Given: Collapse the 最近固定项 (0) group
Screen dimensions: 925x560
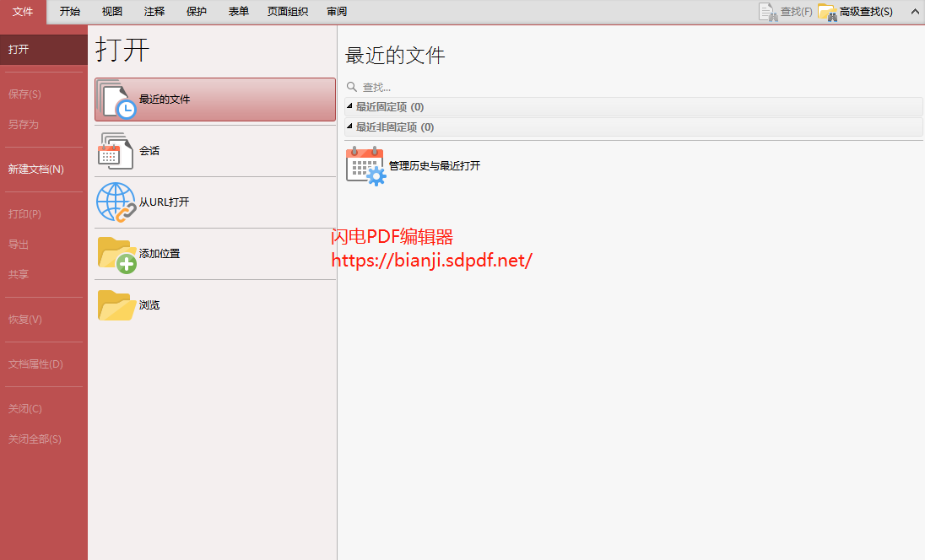Looking at the screenshot, I should (349, 106).
